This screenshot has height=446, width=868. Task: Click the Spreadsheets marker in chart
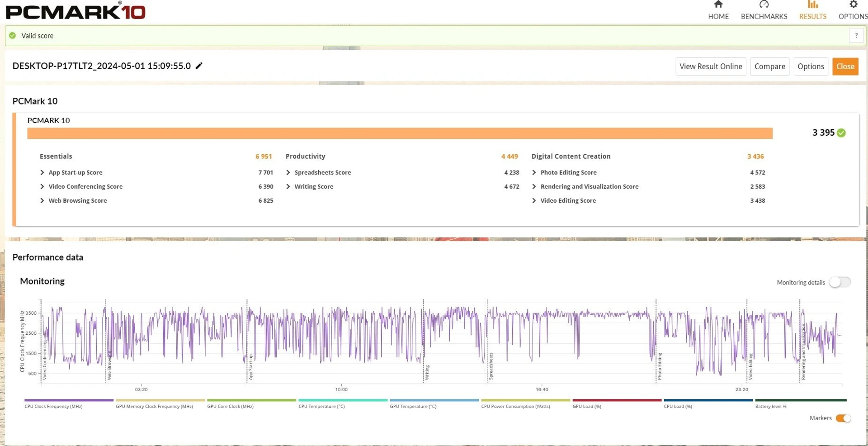(x=491, y=366)
